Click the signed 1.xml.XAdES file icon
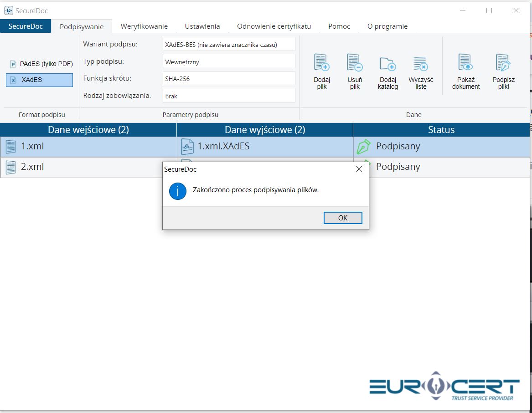This screenshot has width=532, height=413. click(188, 146)
